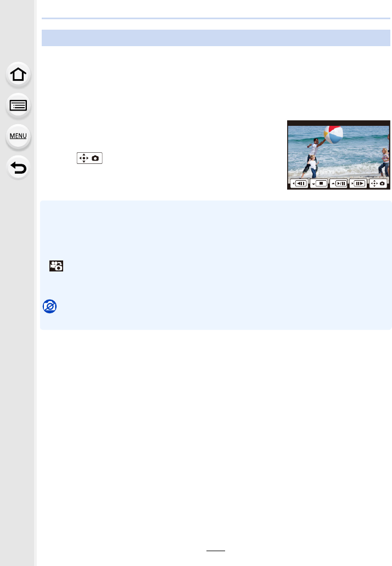The image size is (392, 566).
Task: Tap the play/pause control in screen preview
Action: coord(338,184)
